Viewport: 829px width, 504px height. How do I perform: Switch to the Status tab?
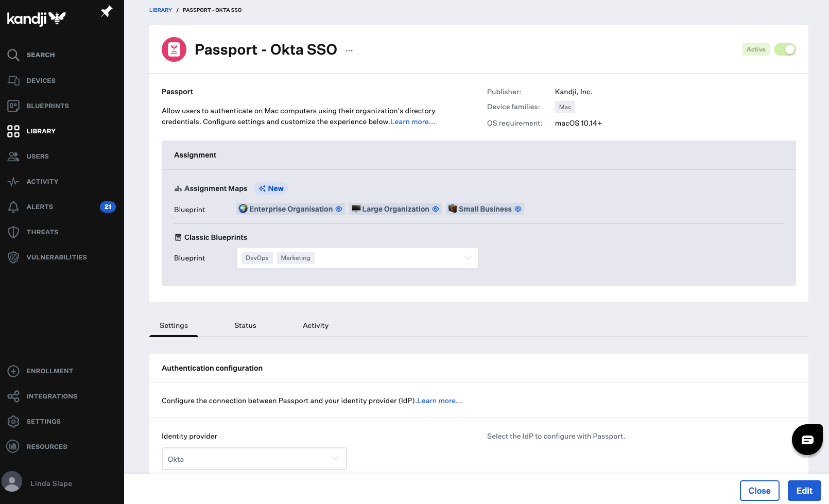click(x=245, y=326)
